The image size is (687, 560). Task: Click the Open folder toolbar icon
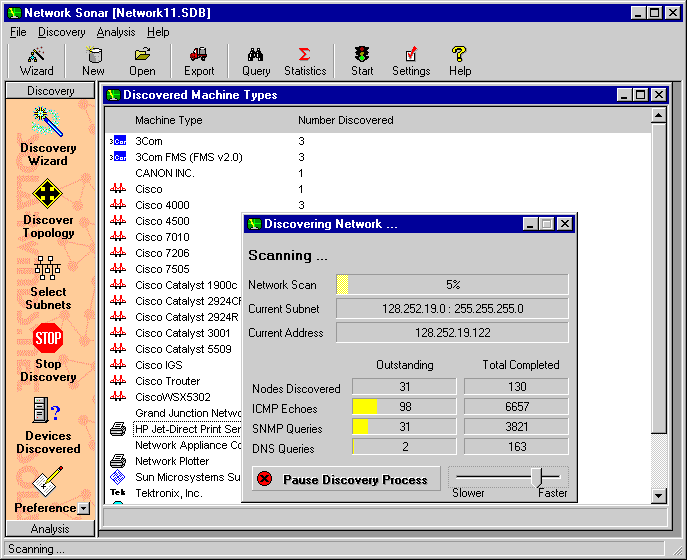pyautogui.click(x=142, y=61)
